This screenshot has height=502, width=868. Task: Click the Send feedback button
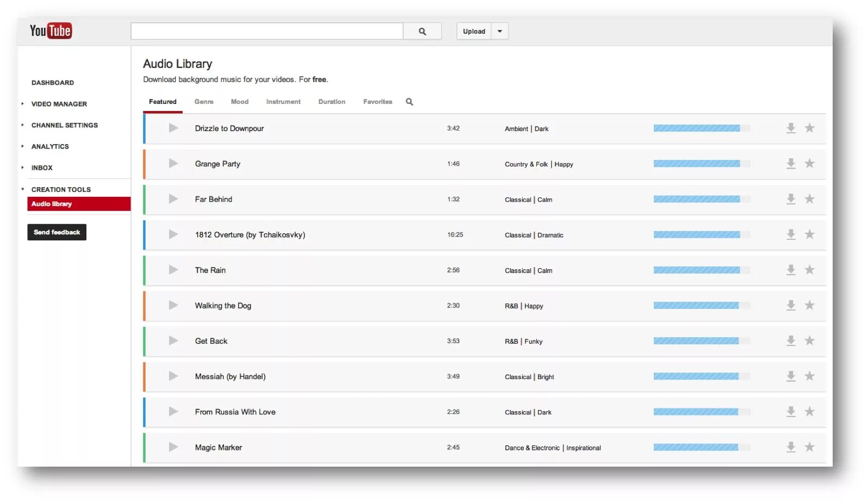click(x=57, y=232)
